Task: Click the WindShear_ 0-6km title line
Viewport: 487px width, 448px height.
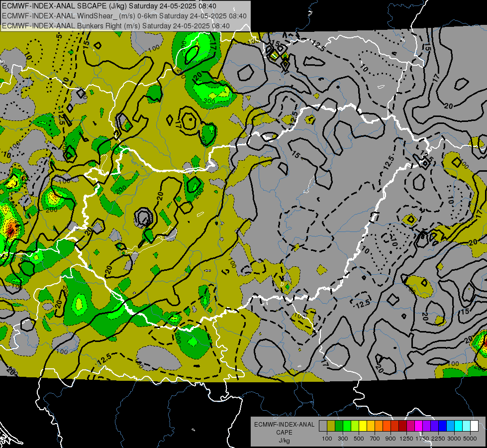Action: (x=124, y=16)
